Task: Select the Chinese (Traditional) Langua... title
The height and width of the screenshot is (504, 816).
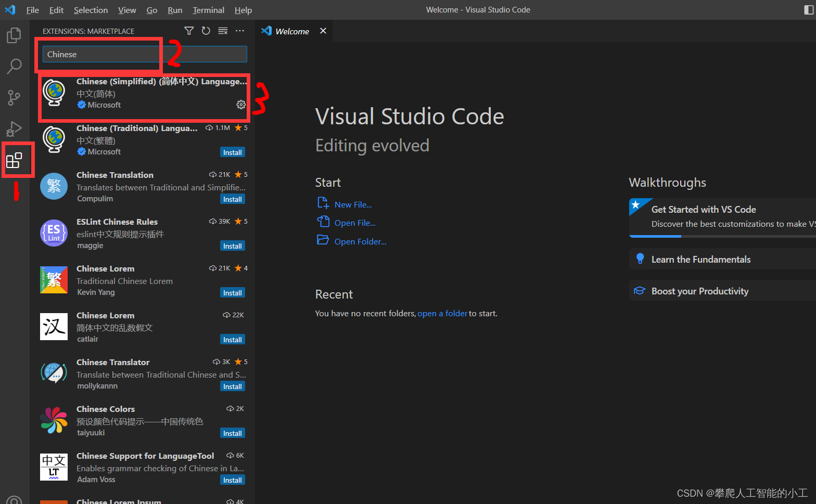Action: [137, 128]
